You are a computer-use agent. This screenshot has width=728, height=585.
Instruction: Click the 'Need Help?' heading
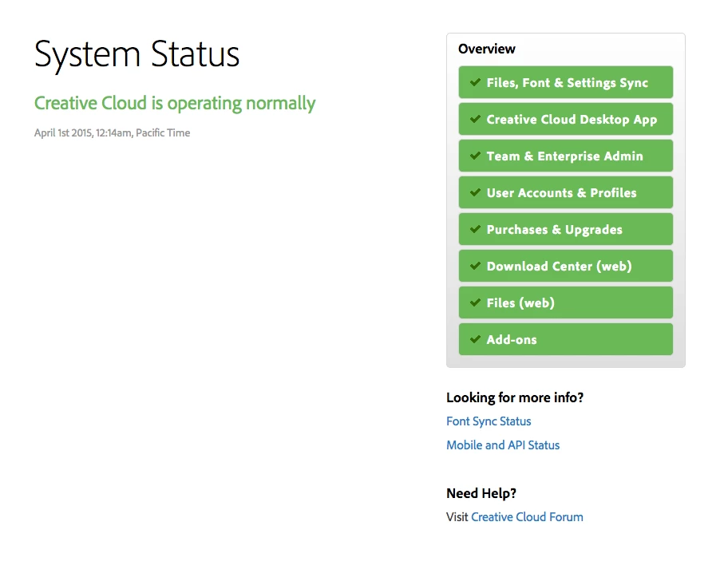pos(481,493)
